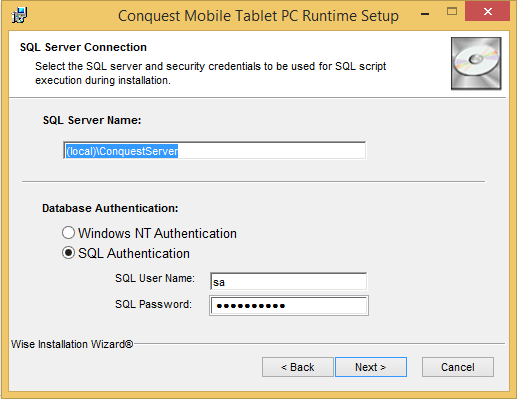Click the installer icon in the title bar
The image size is (517, 399).
[19, 15]
